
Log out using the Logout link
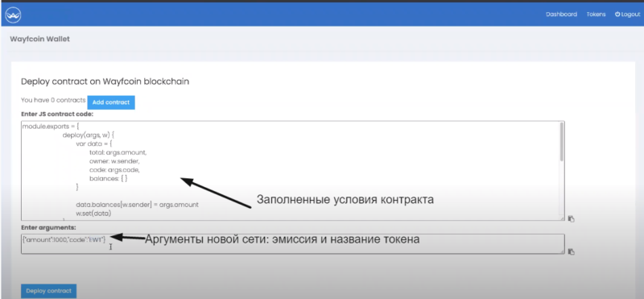pyautogui.click(x=628, y=15)
